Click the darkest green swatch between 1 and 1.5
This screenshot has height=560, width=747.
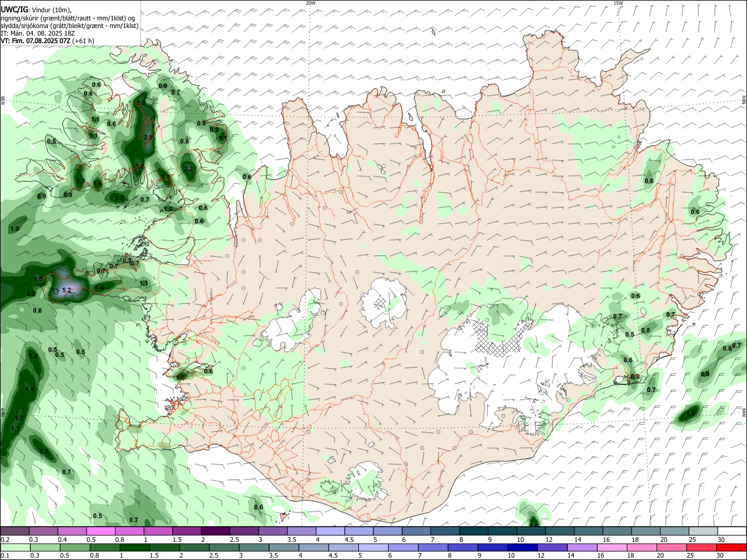(x=134, y=547)
